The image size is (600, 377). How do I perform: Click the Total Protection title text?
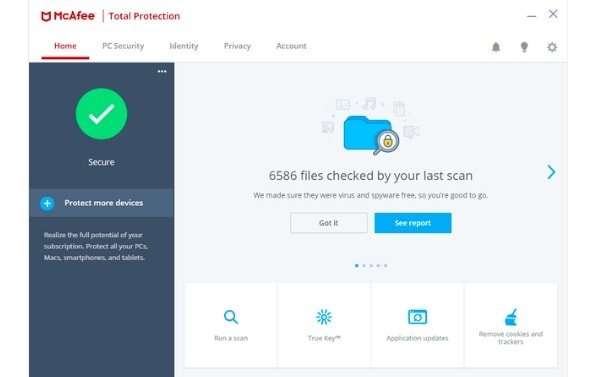click(144, 16)
